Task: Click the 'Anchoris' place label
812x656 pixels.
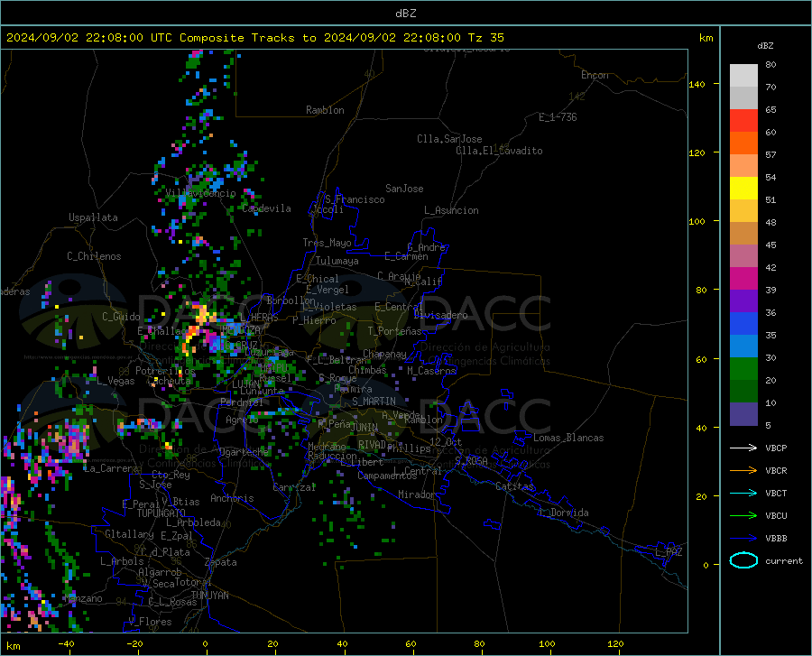Action: click(x=232, y=498)
